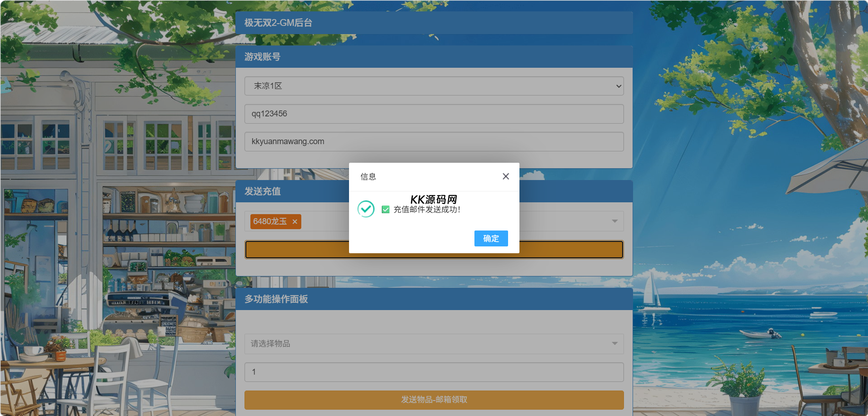Close the 信息 dialog with the X icon
The width and height of the screenshot is (868, 416).
point(505,176)
